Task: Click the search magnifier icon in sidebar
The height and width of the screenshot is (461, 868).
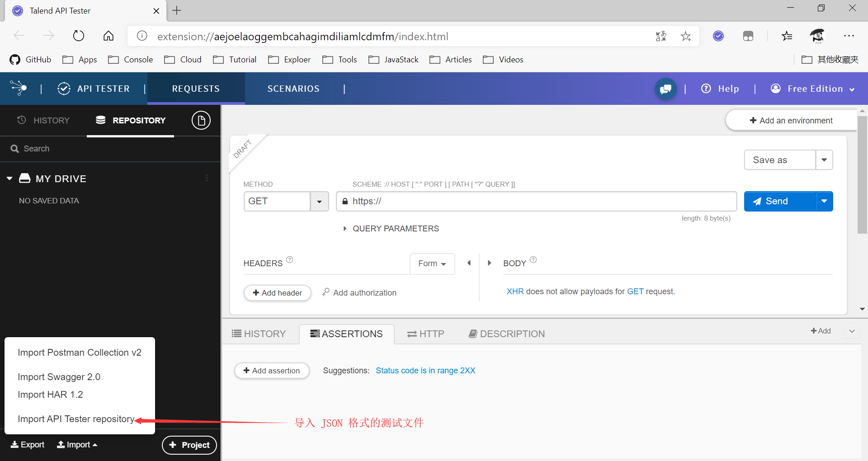Action: point(14,148)
